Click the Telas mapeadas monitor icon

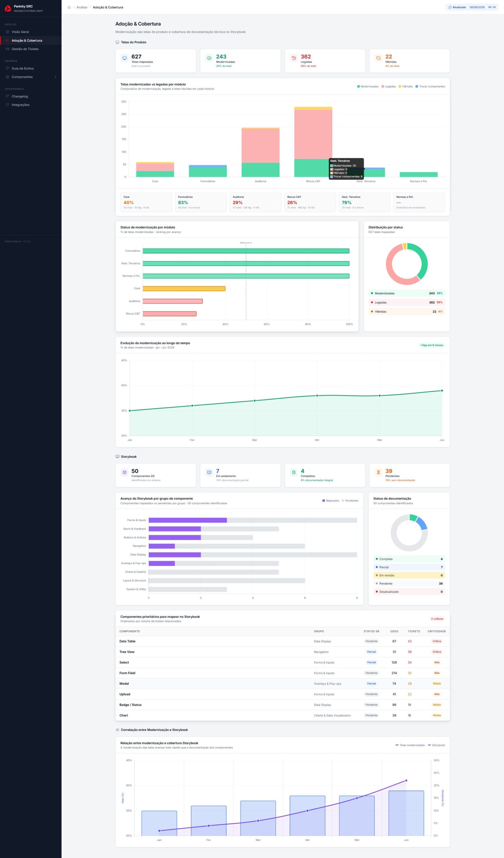tap(125, 58)
